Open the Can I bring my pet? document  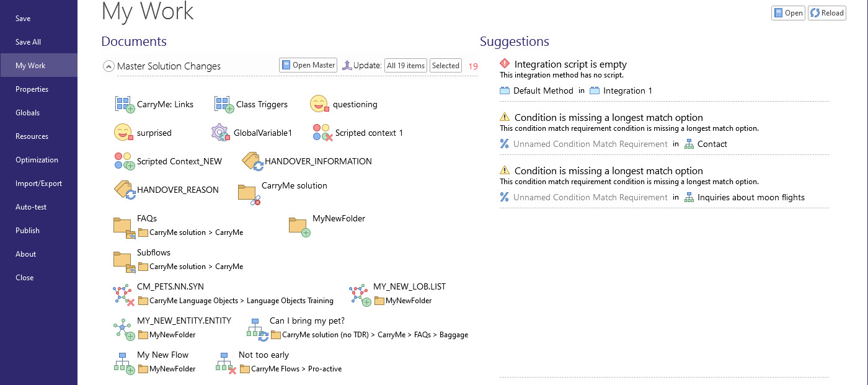point(256,327)
